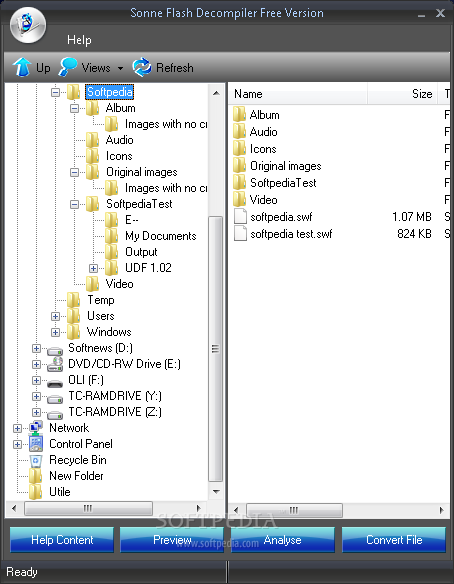Expand the Control Panel tree node
This screenshot has height=584, width=454.
17,444
